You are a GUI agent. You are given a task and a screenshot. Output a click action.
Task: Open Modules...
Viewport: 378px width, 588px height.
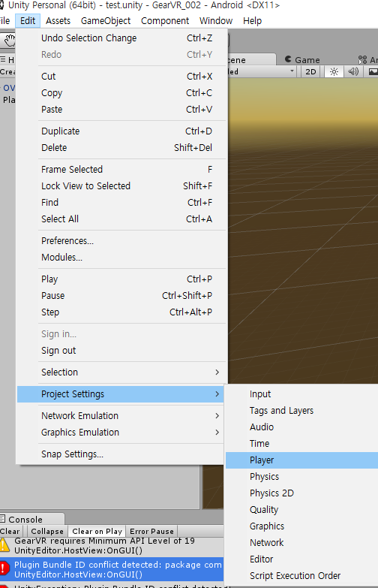point(121,257)
